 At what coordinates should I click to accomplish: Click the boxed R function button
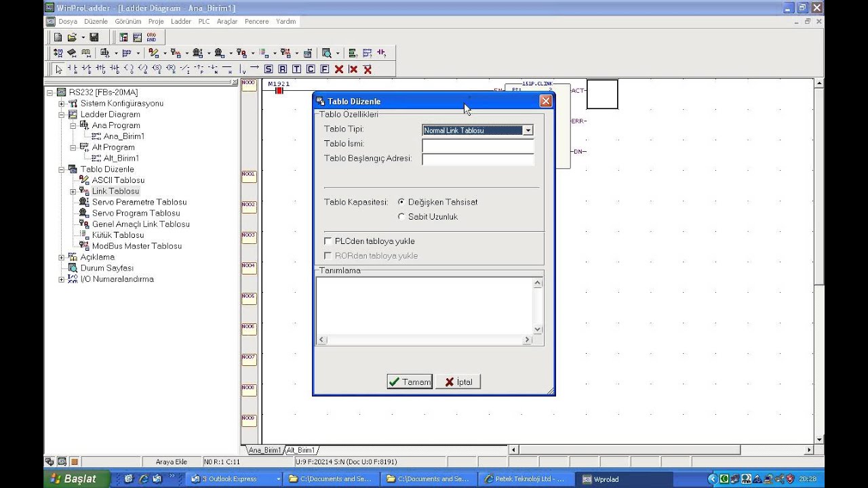282,69
